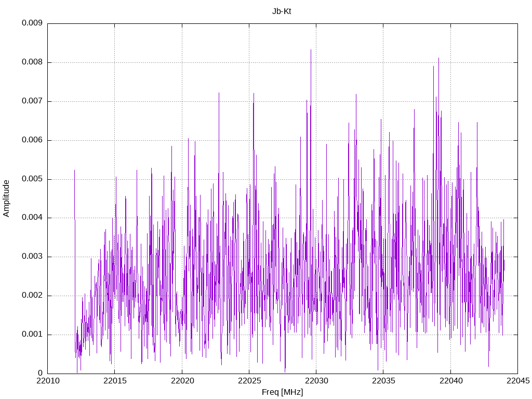Click y-axis tick label '0.004'

(32, 218)
